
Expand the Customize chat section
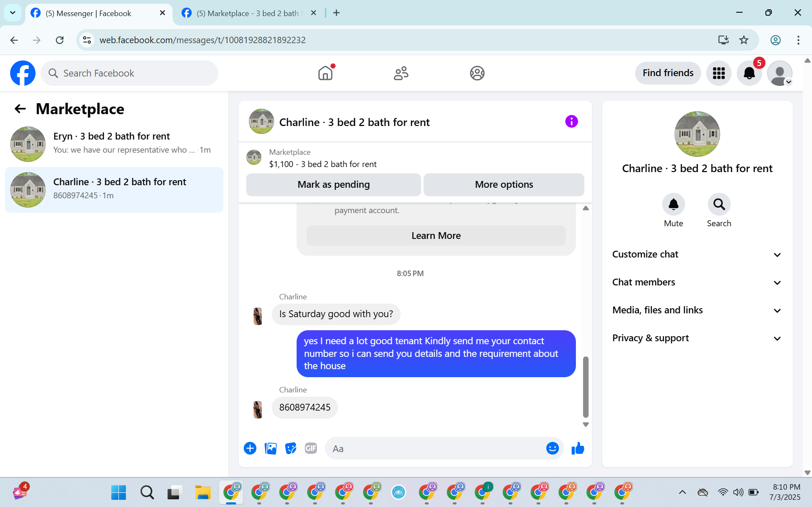[x=696, y=254]
